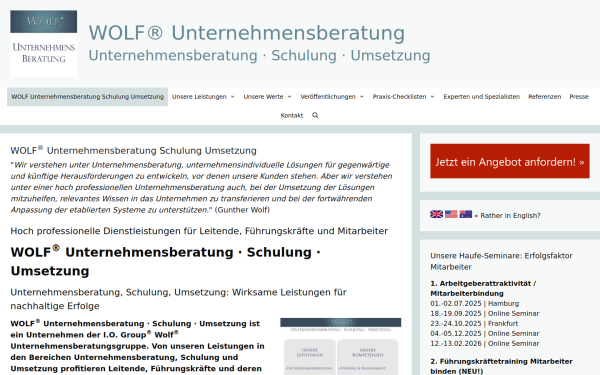Viewport: 600px width, 375px height.
Task: Select seminar date 23.-24.10.2025 Frankfurt
Action: (x=474, y=323)
